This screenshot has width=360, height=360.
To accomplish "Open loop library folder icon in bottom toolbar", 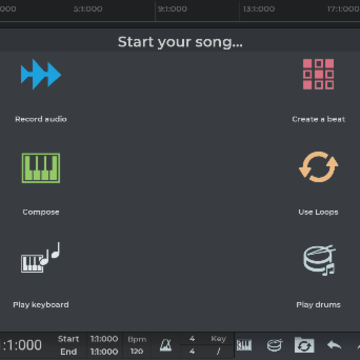I will (x=304, y=345).
